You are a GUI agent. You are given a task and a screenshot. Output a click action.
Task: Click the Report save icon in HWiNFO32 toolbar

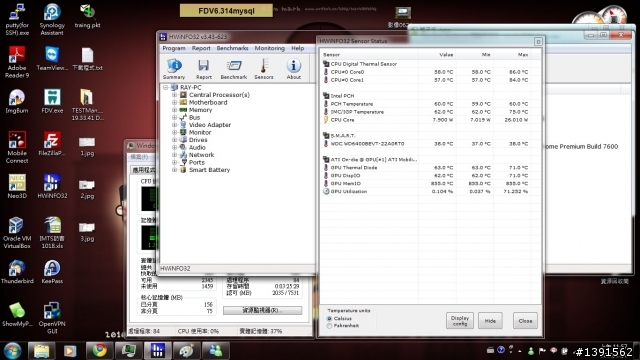pyautogui.click(x=204, y=69)
